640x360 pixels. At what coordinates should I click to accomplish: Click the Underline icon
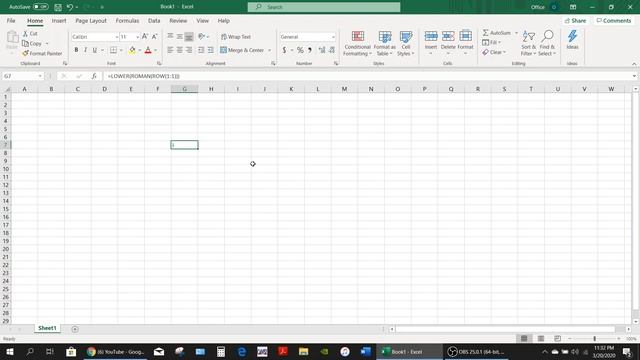point(95,50)
